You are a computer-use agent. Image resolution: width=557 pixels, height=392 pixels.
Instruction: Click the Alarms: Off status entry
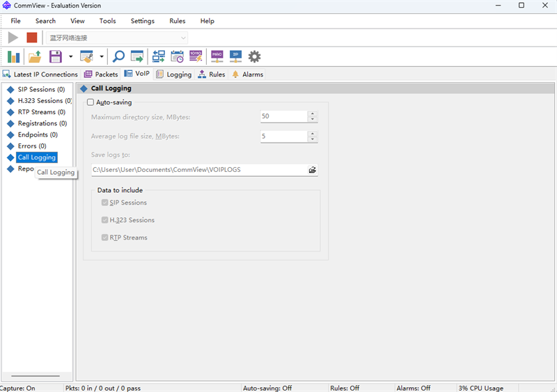[x=413, y=388]
